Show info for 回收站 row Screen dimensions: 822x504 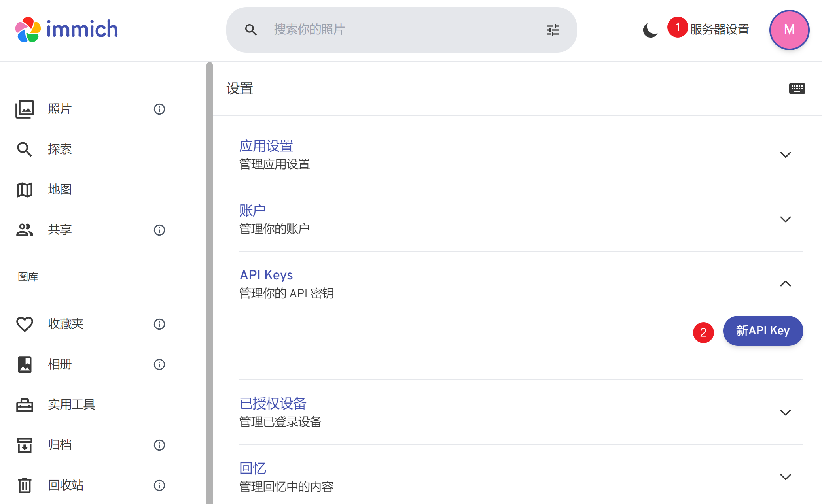pos(159,485)
